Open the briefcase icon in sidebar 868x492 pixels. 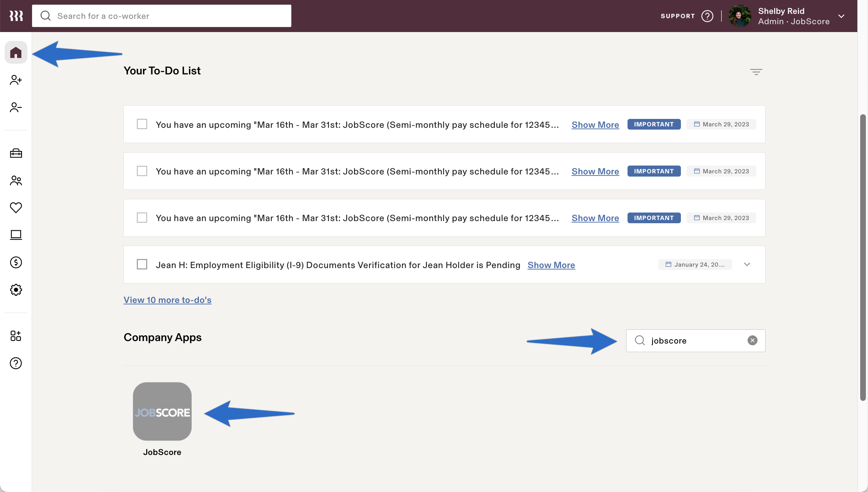click(16, 153)
